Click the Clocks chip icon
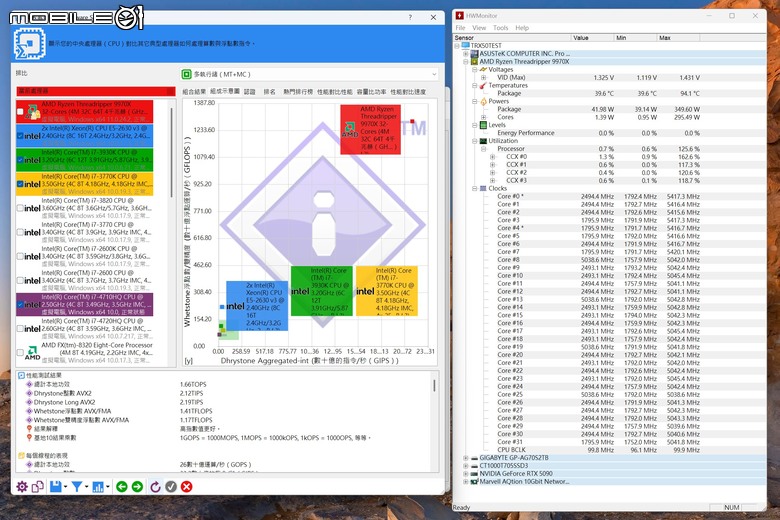Viewport: 780px width, 520px height. tap(483, 189)
